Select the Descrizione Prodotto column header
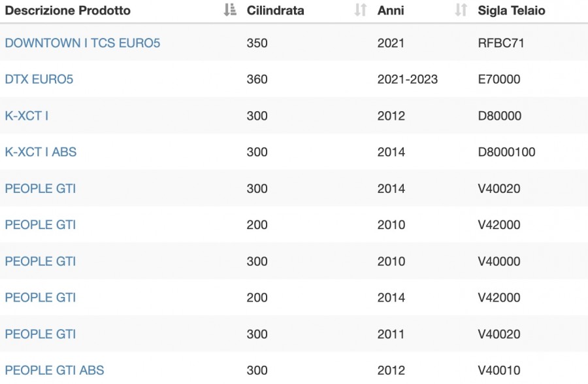The width and height of the screenshot is (588, 384). [68, 10]
